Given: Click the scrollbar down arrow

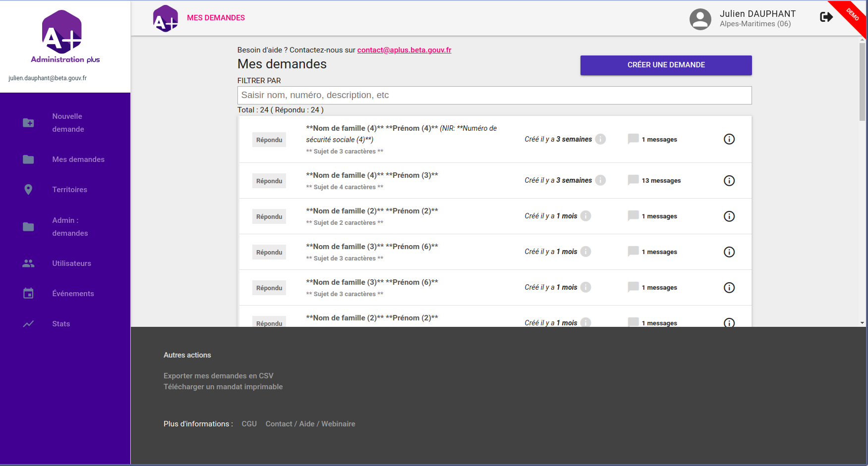Looking at the screenshot, I should (x=862, y=323).
